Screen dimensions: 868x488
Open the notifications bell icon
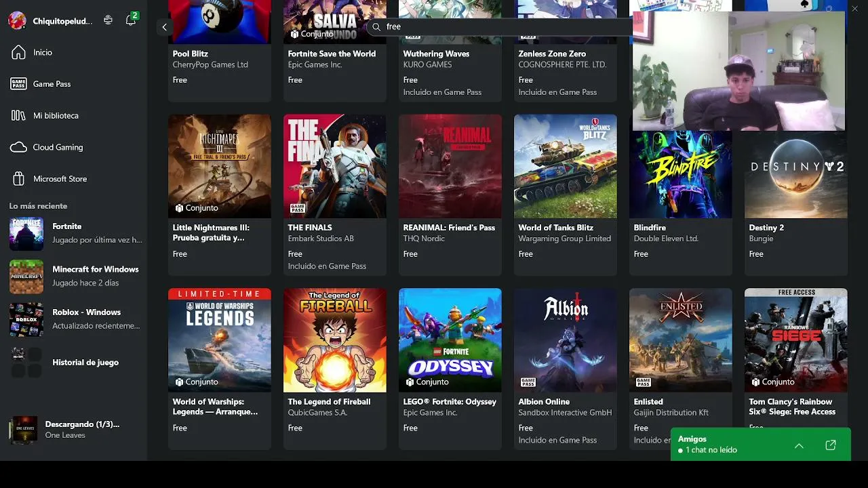click(131, 20)
